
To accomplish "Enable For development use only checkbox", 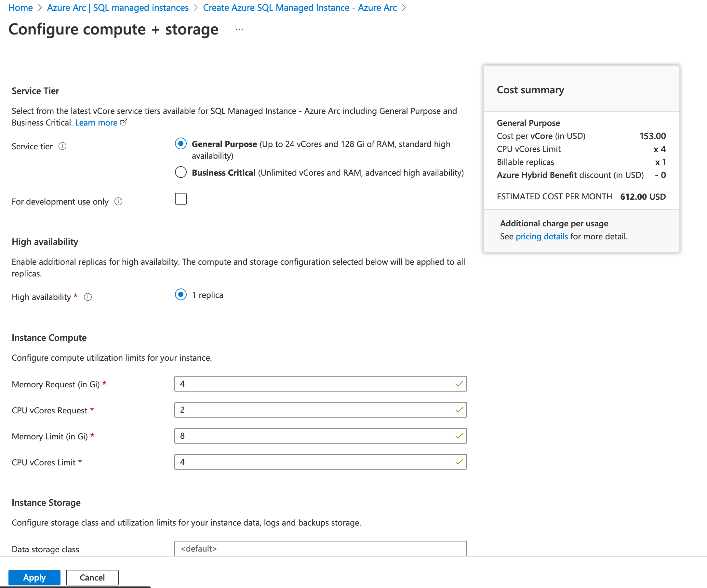I will pyautogui.click(x=181, y=199).
